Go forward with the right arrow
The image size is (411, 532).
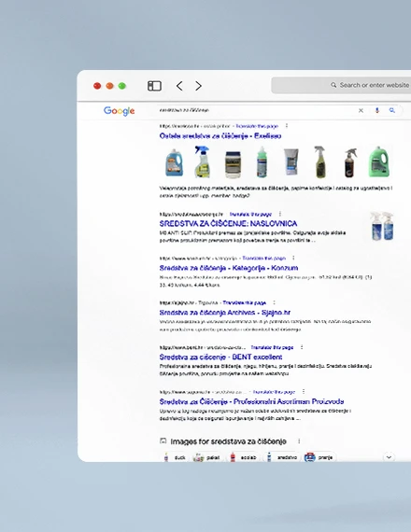(x=198, y=86)
